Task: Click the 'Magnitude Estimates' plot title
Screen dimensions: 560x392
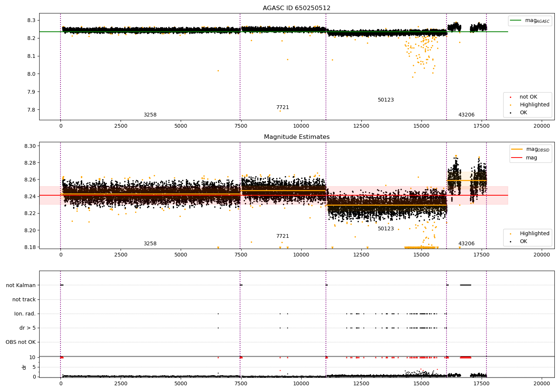Action: click(296, 137)
